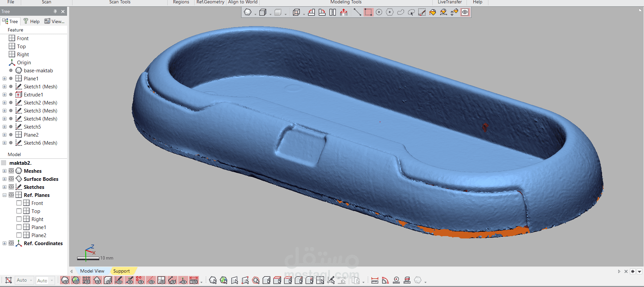Screen dimensions: 644x287
Task: Choose the shaded body display icon
Action: point(263,12)
